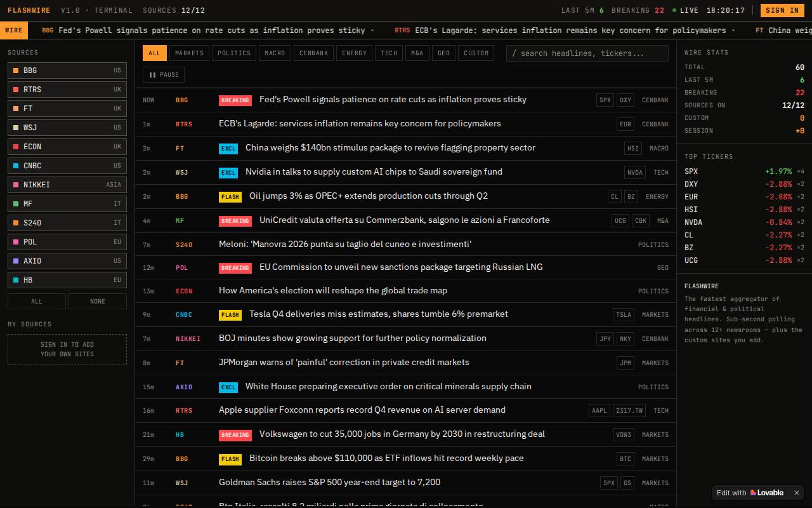
Task: Toggle the RTRS source filter
Action: click(x=67, y=90)
